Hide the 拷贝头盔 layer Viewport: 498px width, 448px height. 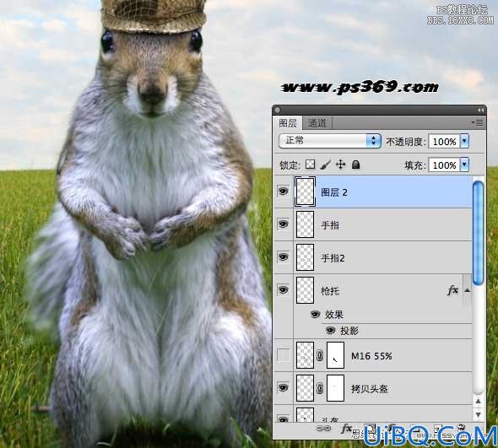coord(283,387)
